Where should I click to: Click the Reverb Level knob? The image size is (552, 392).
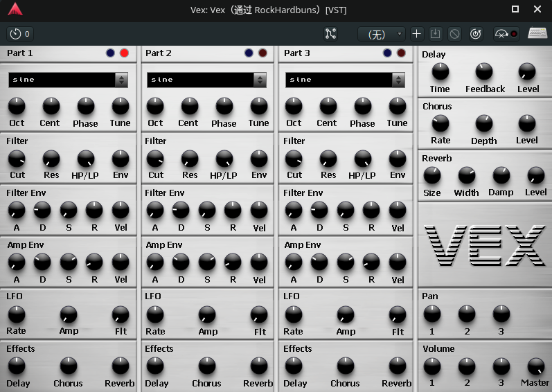click(x=536, y=176)
